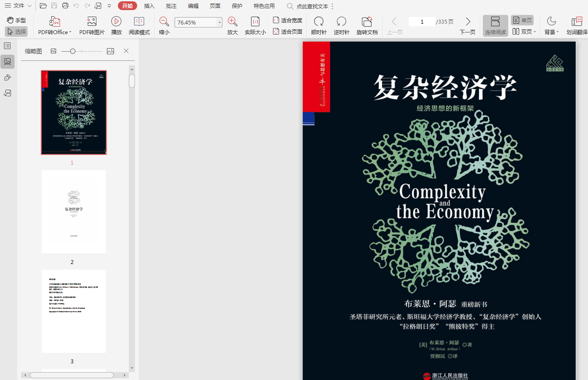
Task: Set view to 实际大小 actual size
Action: [255, 26]
